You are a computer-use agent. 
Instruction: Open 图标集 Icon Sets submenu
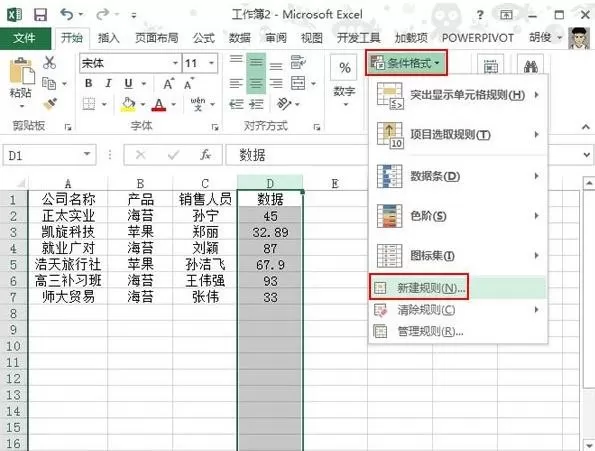pyautogui.click(x=458, y=256)
